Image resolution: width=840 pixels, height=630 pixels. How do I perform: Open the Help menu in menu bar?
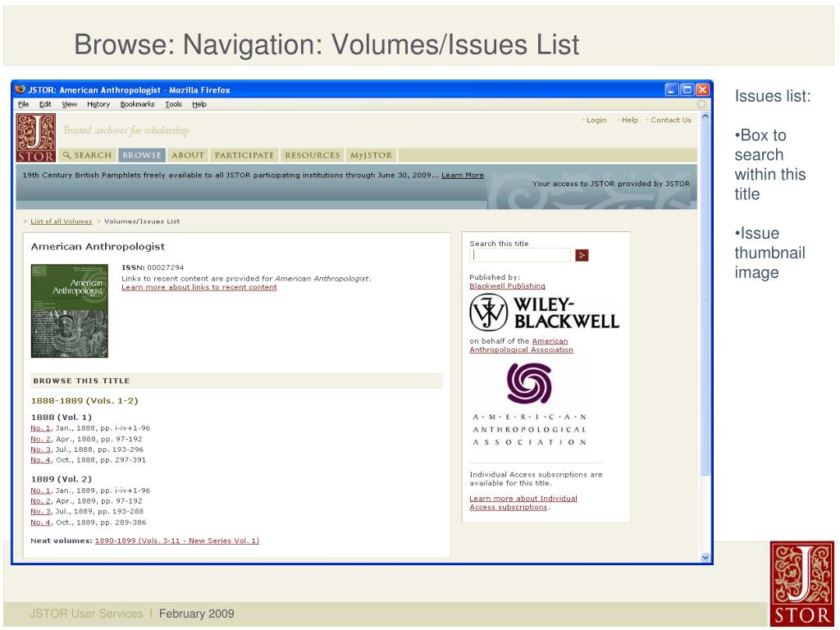pos(199,104)
